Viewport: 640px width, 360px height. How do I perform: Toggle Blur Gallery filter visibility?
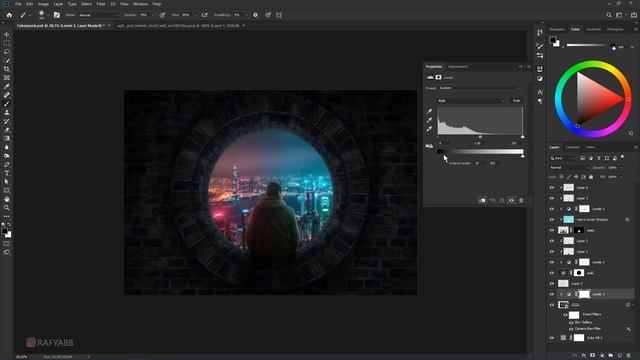pos(571,322)
